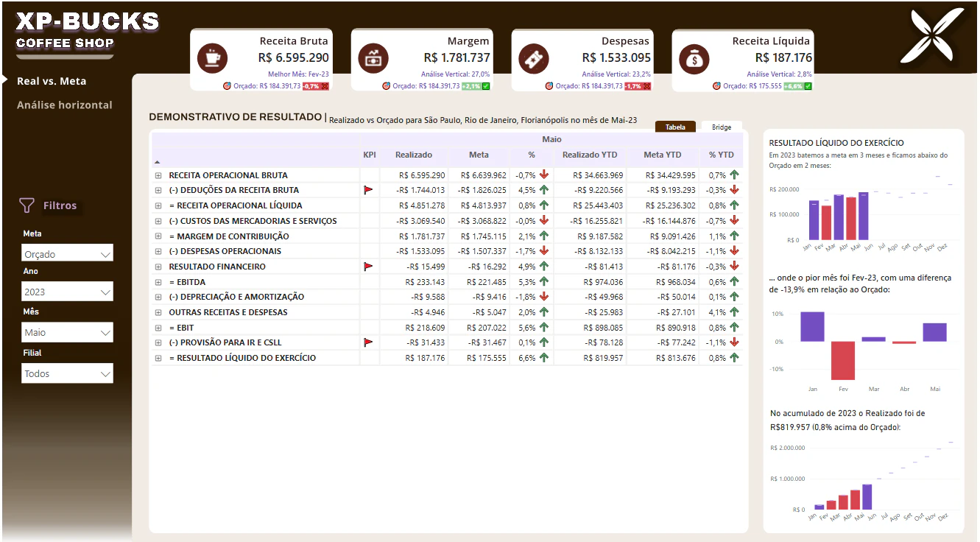
Task: Click the Fev bar in the monthly result chart
Action: point(826,222)
